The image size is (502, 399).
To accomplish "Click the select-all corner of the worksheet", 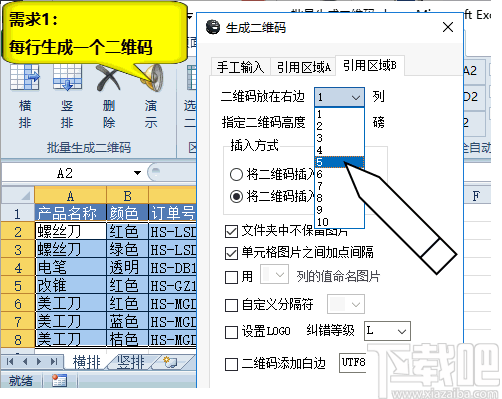I will click(x=18, y=195).
